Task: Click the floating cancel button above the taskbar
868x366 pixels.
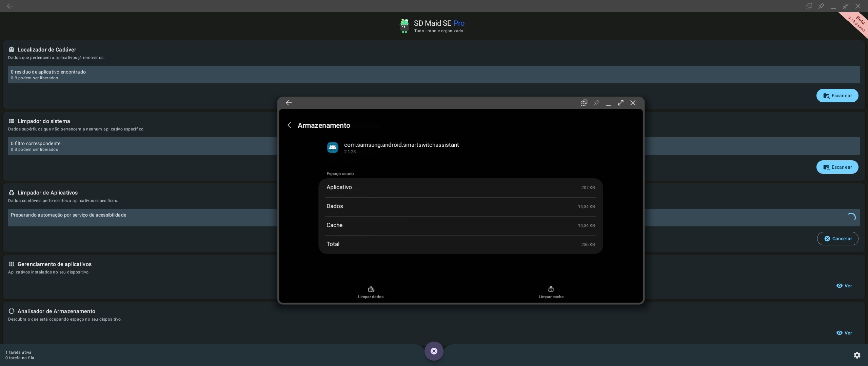Action: 434,351
